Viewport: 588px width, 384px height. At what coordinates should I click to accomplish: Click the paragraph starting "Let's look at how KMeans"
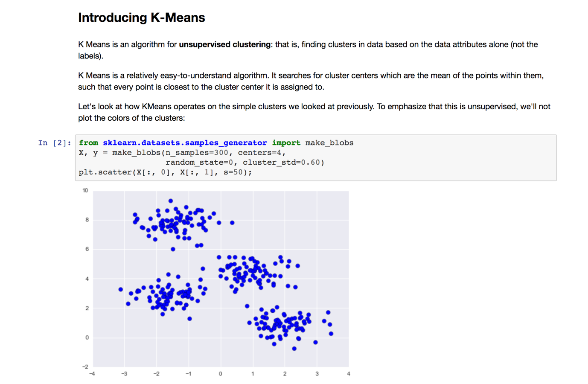314,112
